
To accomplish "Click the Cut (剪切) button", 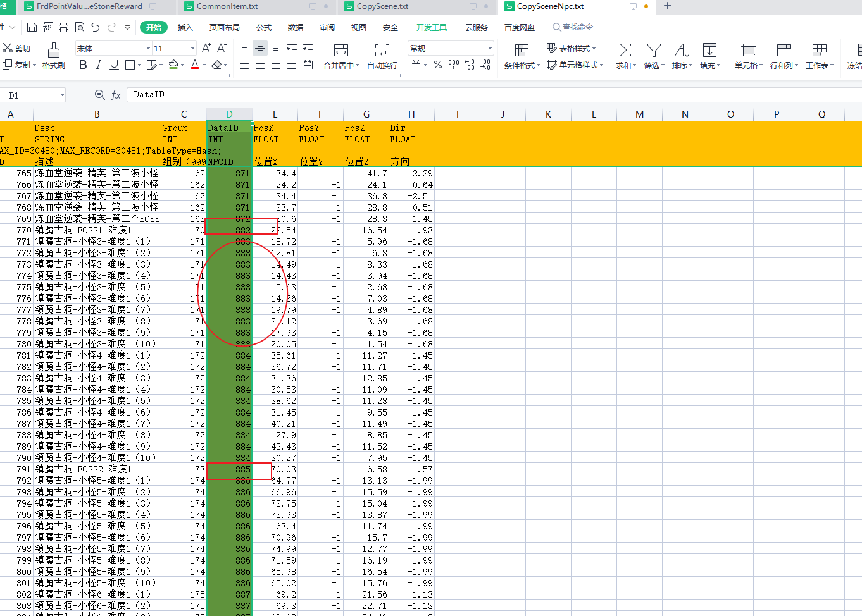I will tap(16, 48).
